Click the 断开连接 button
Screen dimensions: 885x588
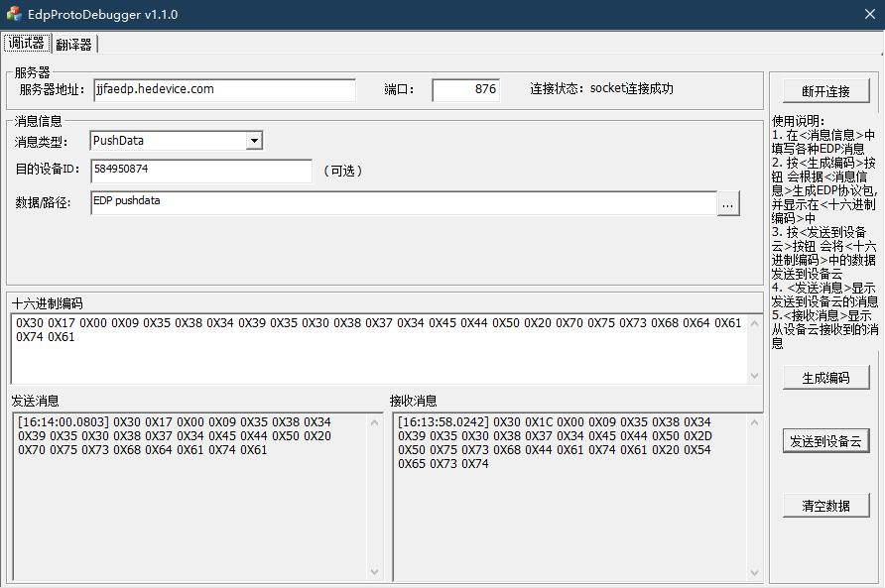tap(825, 91)
